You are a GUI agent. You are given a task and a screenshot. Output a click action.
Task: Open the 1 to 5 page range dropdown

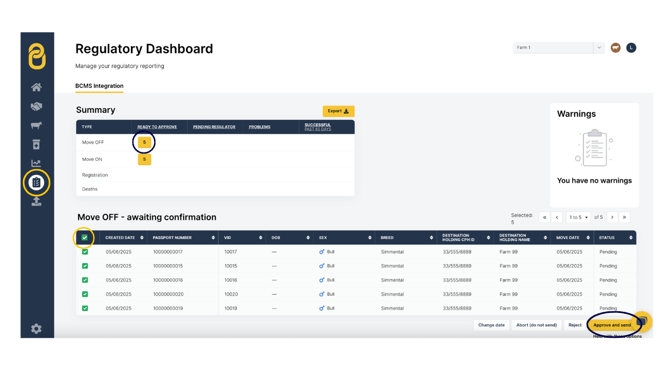tap(578, 217)
